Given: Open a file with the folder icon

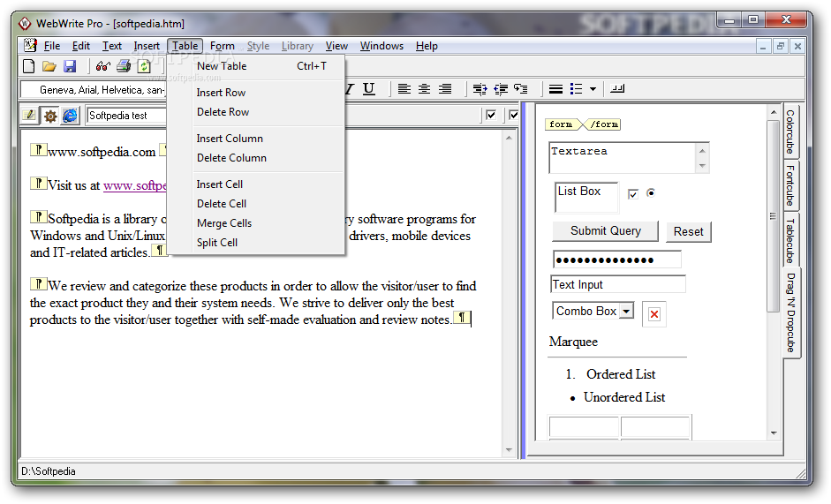Looking at the screenshot, I should [49, 66].
